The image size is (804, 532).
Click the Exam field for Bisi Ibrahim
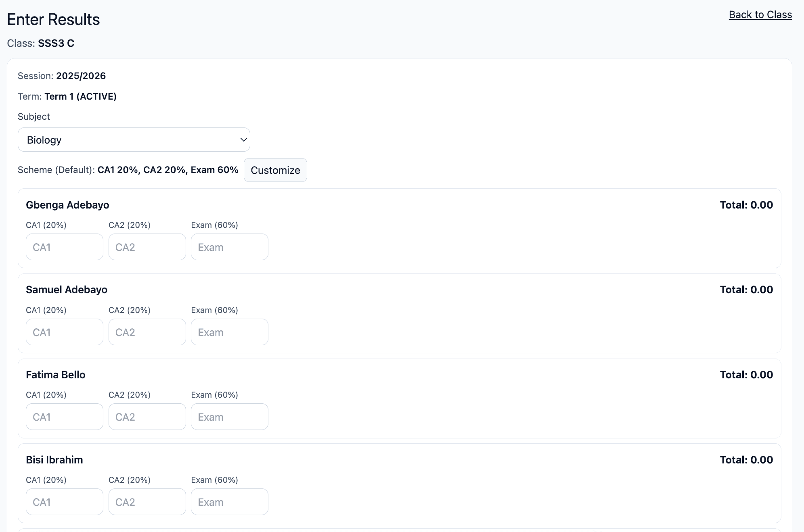(229, 502)
